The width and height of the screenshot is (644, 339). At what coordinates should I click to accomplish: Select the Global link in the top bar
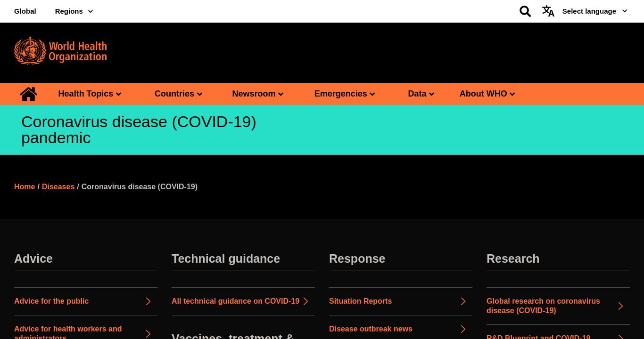tap(25, 11)
